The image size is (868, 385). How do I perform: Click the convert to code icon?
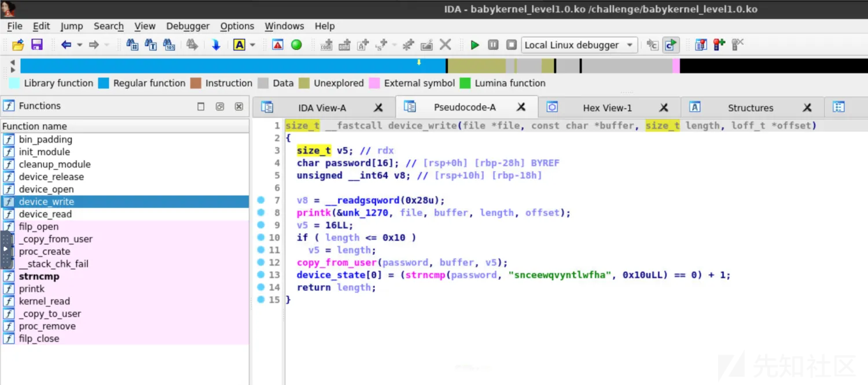[326, 45]
